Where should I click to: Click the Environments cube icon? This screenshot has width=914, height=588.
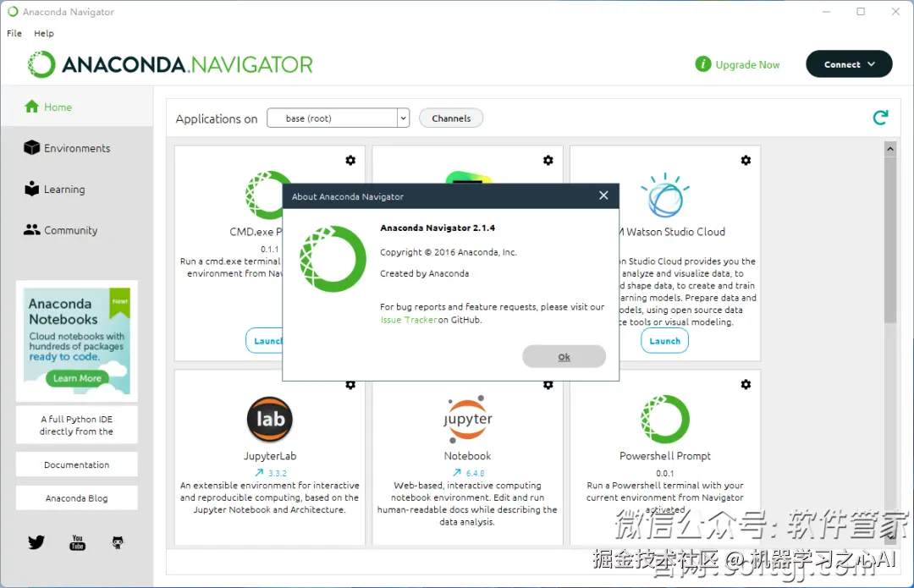[x=31, y=148]
